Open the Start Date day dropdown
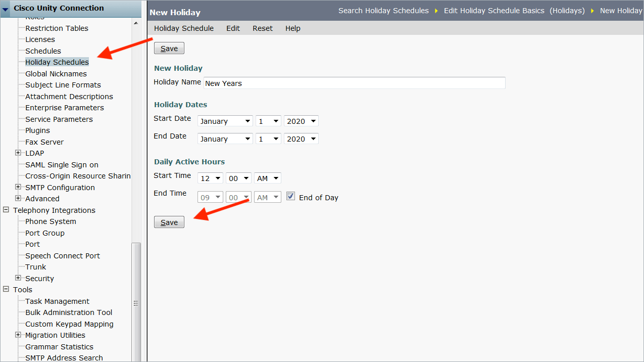This screenshot has height=362, width=644. point(268,121)
